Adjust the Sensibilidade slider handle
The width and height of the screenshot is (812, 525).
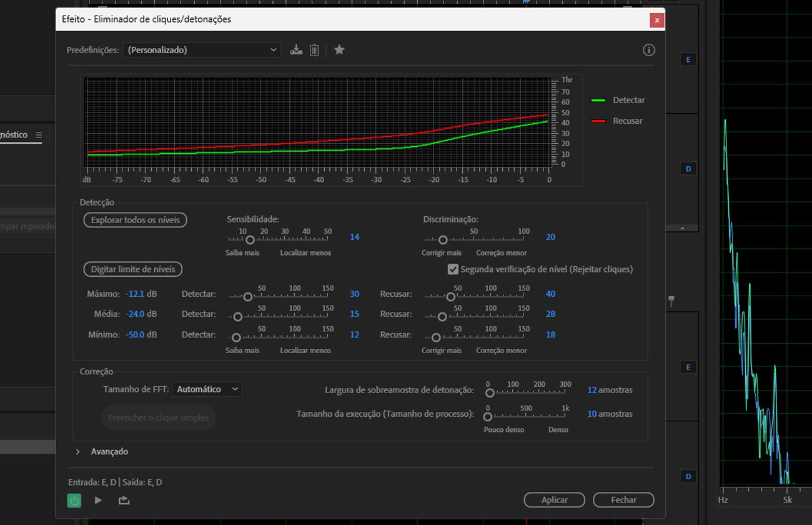tap(250, 240)
